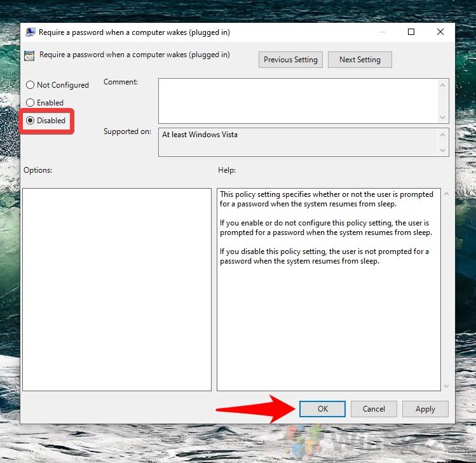The height and width of the screenshot is (463, 476).
Task: Click the Cancel button
Action: click(x=374, y=408)
